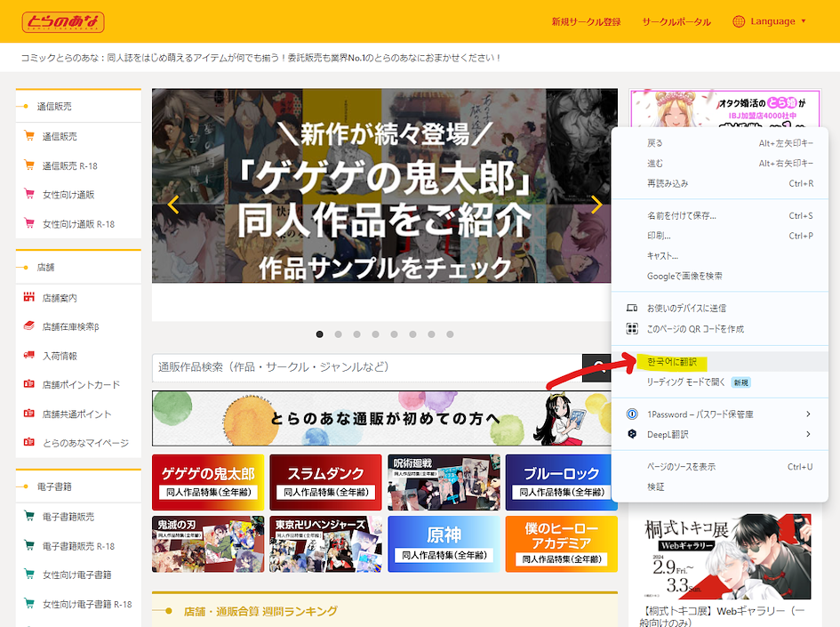This screenshot has height=627, width=840.
Task: Click cart icon next to 電子書籍販売
Action: [x=29, y=516]
